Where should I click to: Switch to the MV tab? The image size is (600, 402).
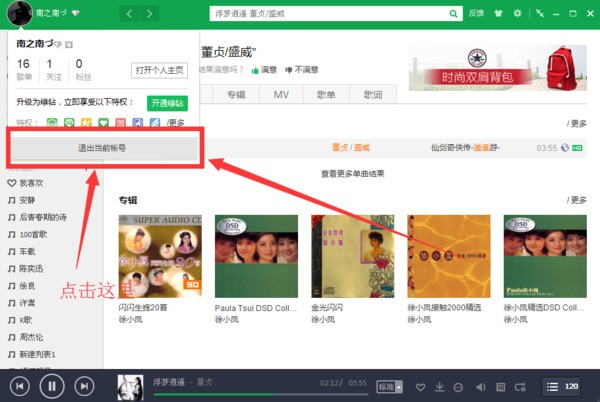click(281, 94)
